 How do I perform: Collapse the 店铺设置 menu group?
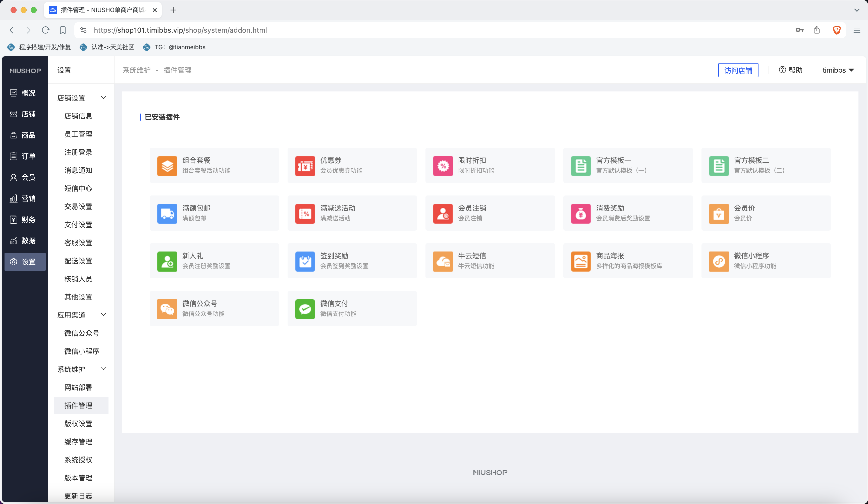click(x=103, y=97)
